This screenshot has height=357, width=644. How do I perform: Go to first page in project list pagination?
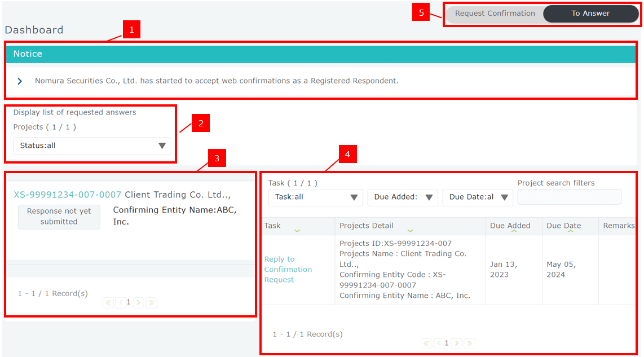click(x=108, y=303)
